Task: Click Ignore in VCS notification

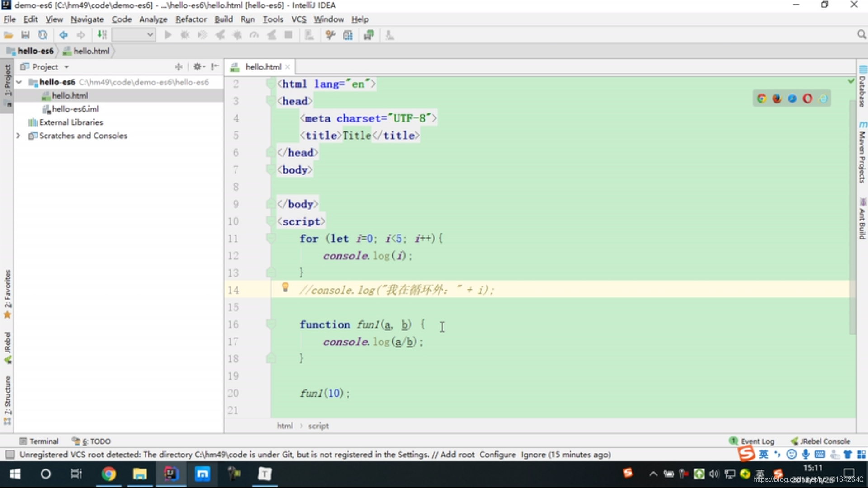Action: (x=533, y=455)
